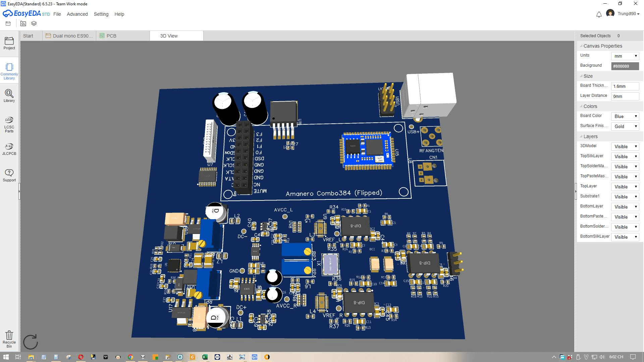Screen dimensions: 644x362
Task: Toggle Substrate1 visibility dropdown
Action: pos(625,197)
